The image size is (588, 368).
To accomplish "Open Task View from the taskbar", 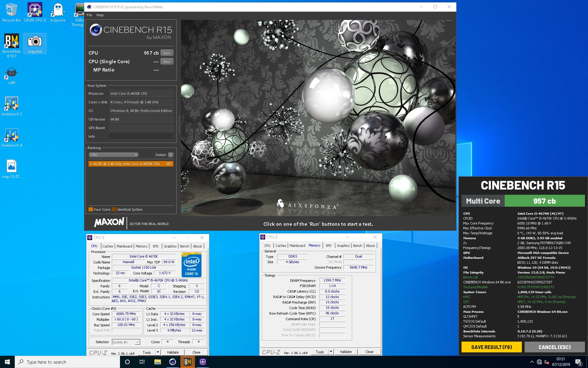I will tap(142, 362).
